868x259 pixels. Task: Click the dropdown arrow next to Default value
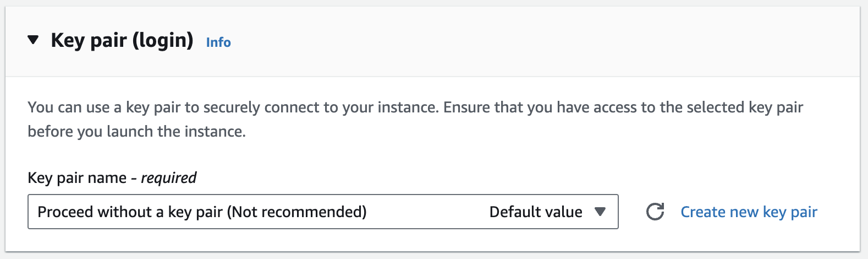[x=600, y=212]
